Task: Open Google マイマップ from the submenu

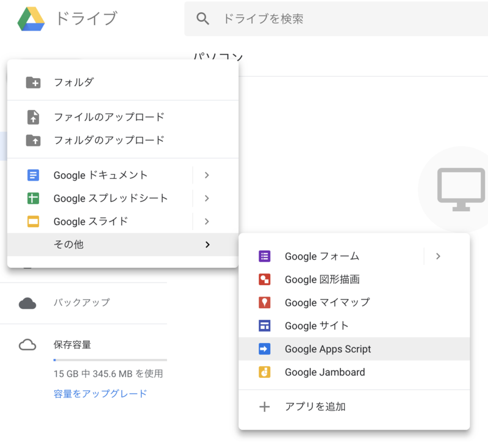Action: click(x=327, y=303)
